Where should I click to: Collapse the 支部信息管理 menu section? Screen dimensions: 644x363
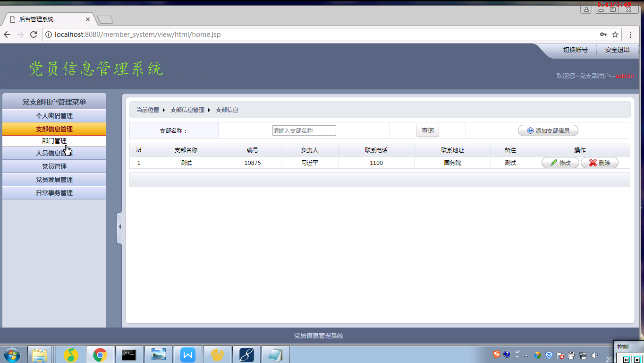tap(54, 129)
